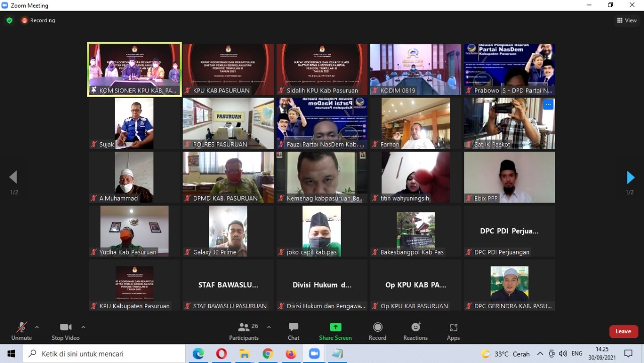Launch Firefox from the taskbar
The height and width of the screenshot is (363, 644).
(291, 354)
